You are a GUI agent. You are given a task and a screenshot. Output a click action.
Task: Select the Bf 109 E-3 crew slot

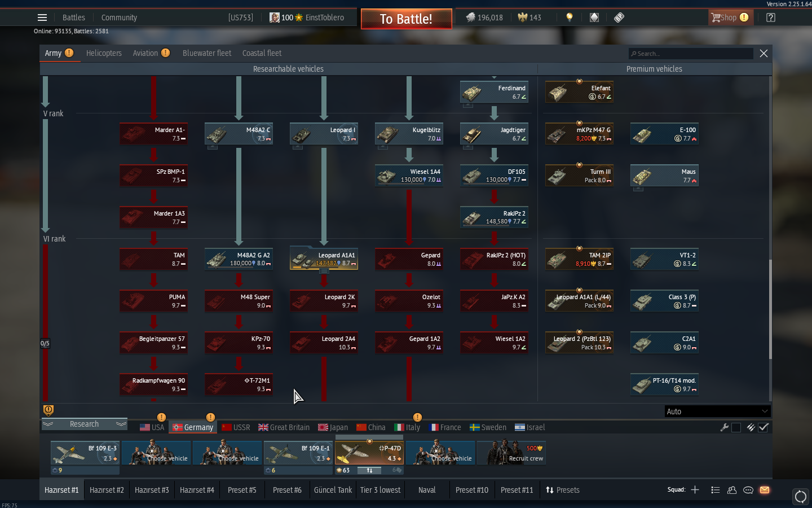tap(85, 453)
